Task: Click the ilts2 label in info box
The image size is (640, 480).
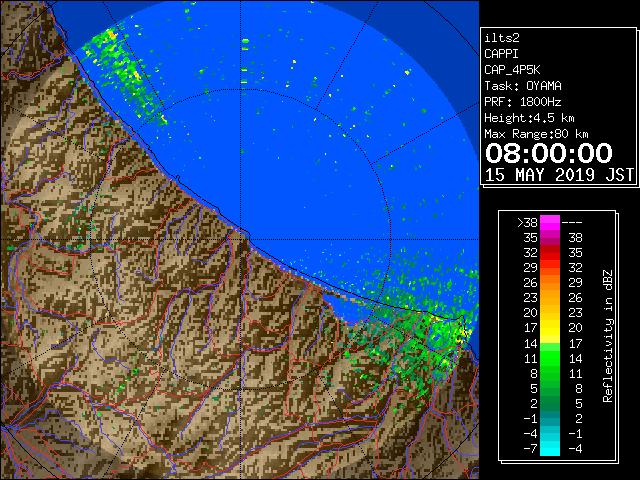Action: click(x=502, y=38)
